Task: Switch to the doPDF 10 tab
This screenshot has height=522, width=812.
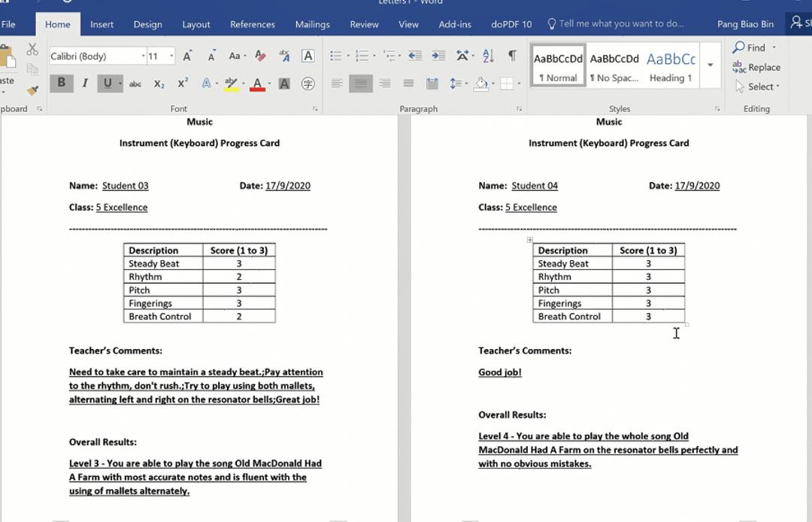Action: (x=511, y=24)
